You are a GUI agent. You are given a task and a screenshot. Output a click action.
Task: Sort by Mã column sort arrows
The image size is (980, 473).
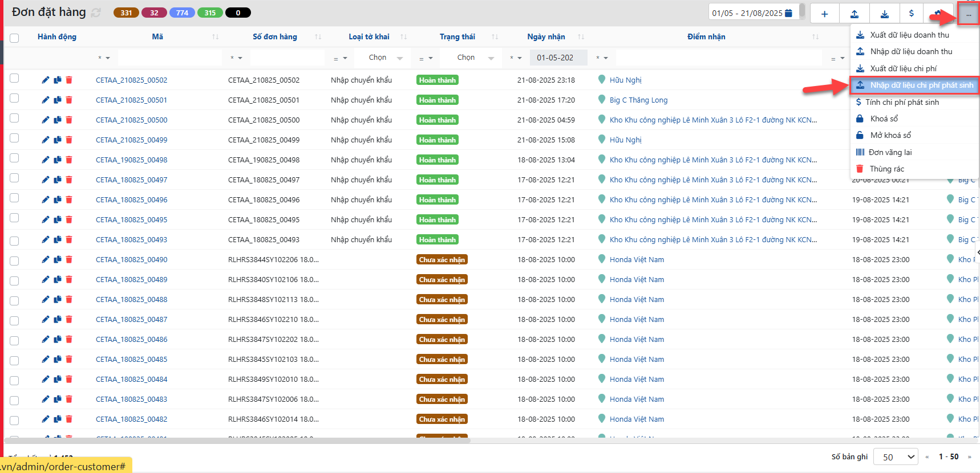(215, 36)
